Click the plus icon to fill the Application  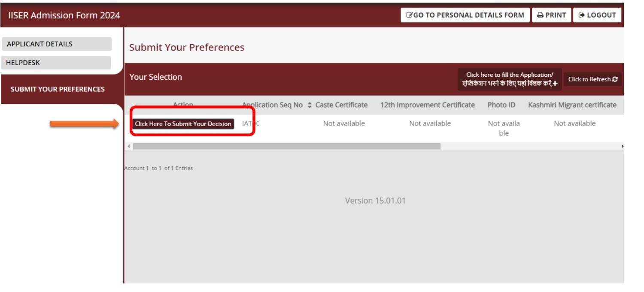click(555, 84)
